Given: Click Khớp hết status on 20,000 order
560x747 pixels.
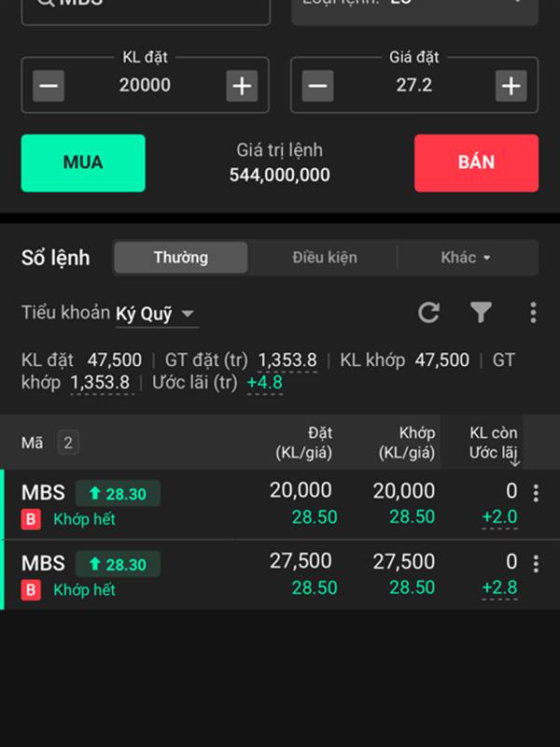Looking at the screenshot, I should 84,519.
